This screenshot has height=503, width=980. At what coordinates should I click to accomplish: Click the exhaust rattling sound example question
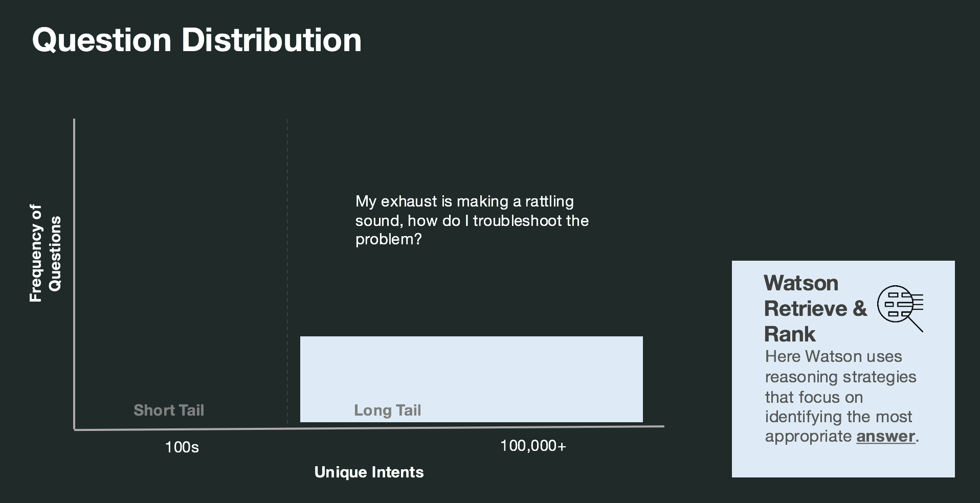tap(472, 220)
